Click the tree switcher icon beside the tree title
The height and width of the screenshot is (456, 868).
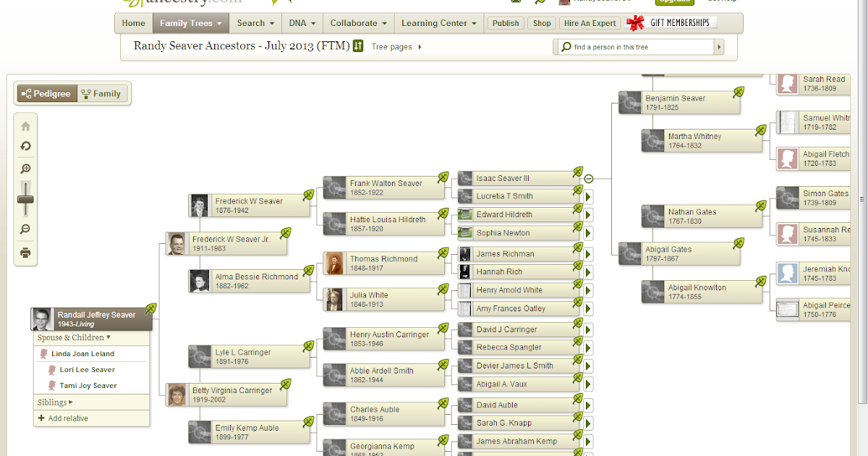357,45
